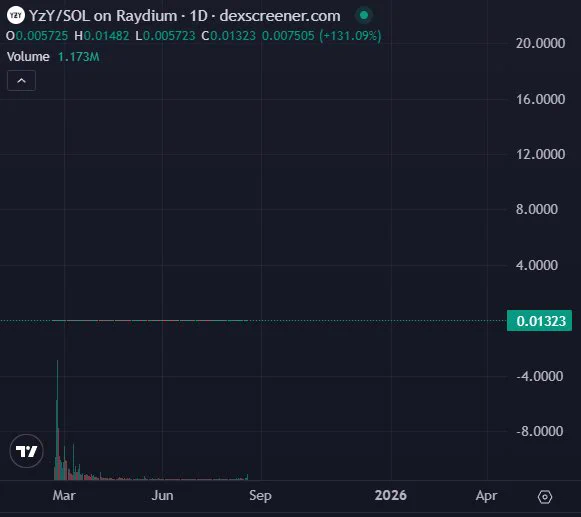Click the 16.0000 price axis label
Image resolution: width=581 pixels, height=517 pixels.
click(x=541, y=99)
